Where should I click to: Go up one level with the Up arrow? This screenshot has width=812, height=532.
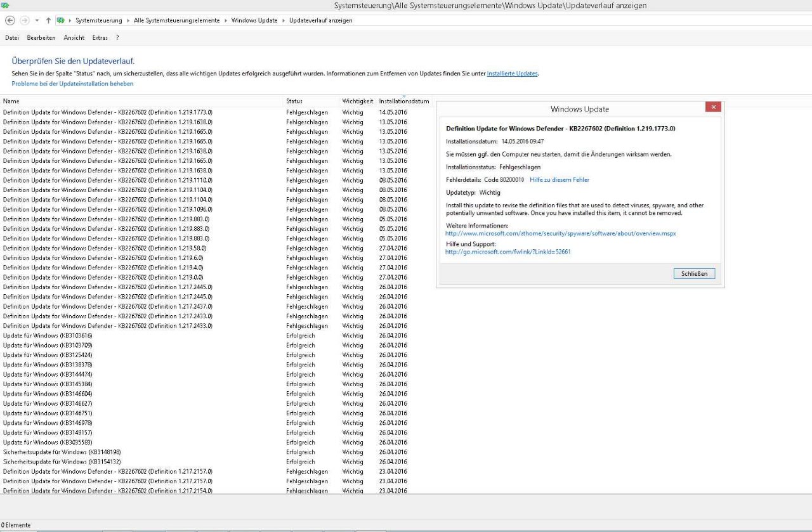(x=48, y=20)
